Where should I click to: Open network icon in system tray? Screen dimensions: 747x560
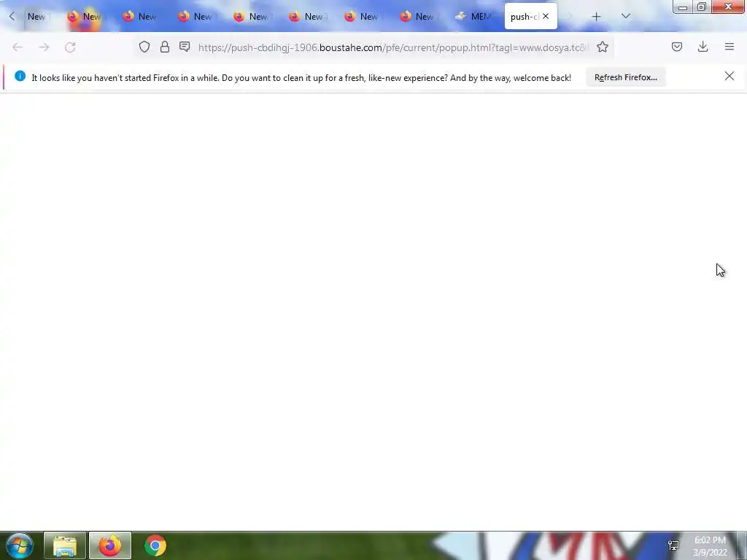pos(673,545)
